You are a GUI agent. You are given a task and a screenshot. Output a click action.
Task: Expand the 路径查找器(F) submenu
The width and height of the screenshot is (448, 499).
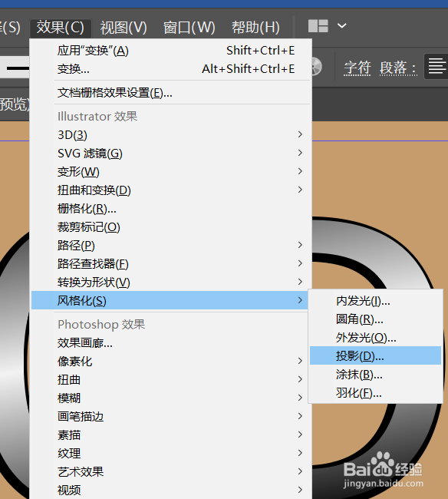(171, 264)
